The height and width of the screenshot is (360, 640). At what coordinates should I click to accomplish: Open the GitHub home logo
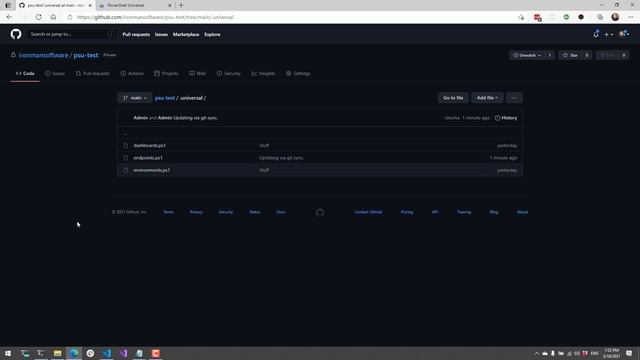(x=16, y=34)
